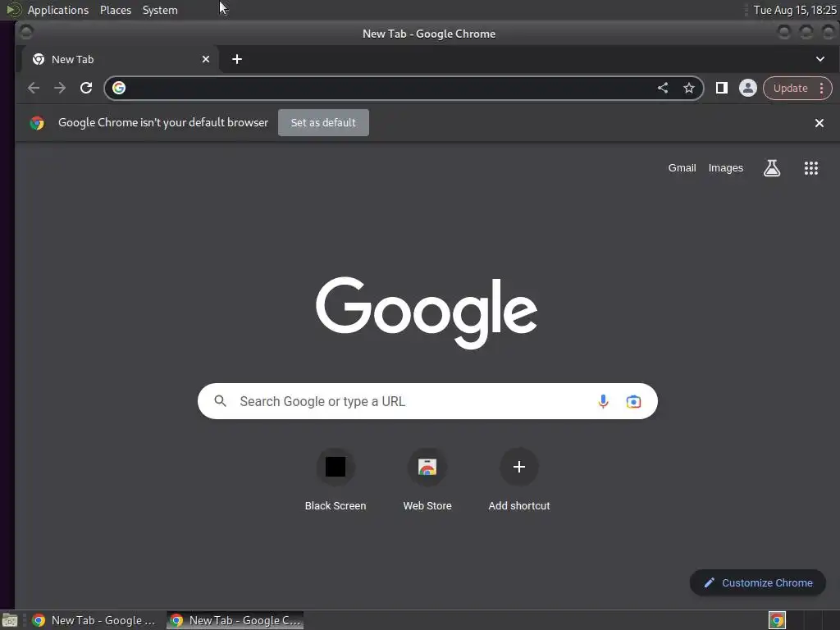The image size is (840, 630).
Task: Click show desktop icon in the bottom panel
Action: (10, 620)
